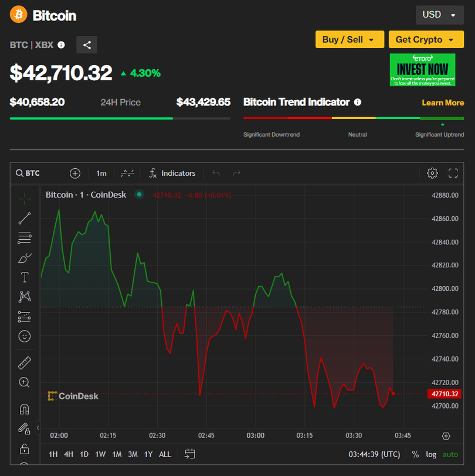Select the 1Y time range
Viewport: 475px width, 476px height.
tap(148, 454)
